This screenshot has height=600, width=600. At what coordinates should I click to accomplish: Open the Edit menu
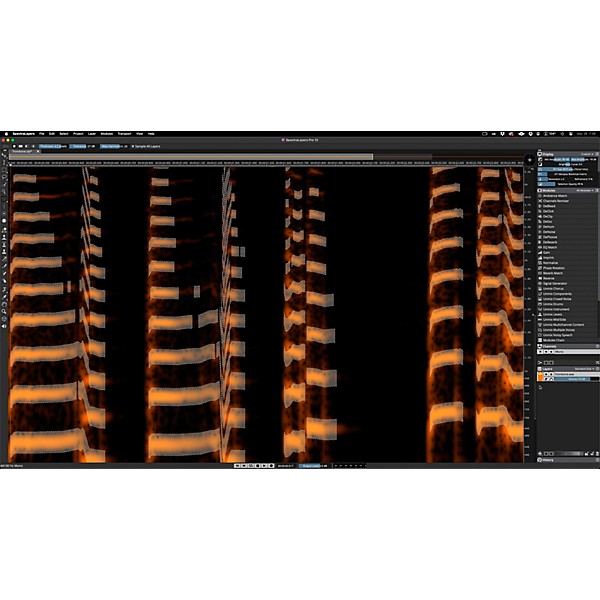click(52, 134)
